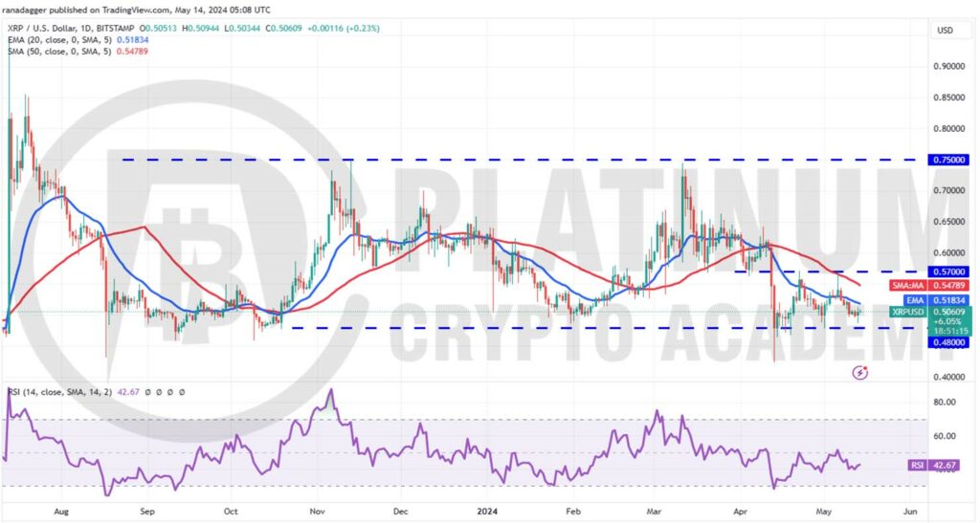
Task: Click the +0.00116 (+0.23%) change text
Action: pyautogui.click(x=344, y=29)
